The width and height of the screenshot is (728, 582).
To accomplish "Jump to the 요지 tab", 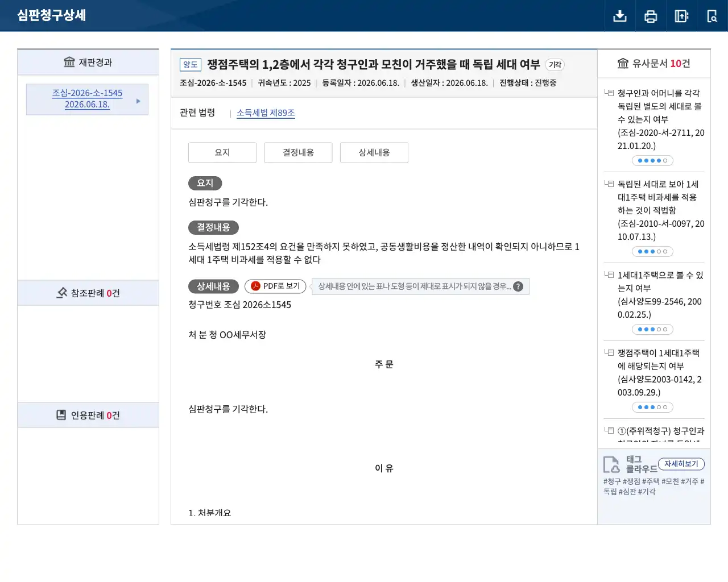I will point(222,152).
